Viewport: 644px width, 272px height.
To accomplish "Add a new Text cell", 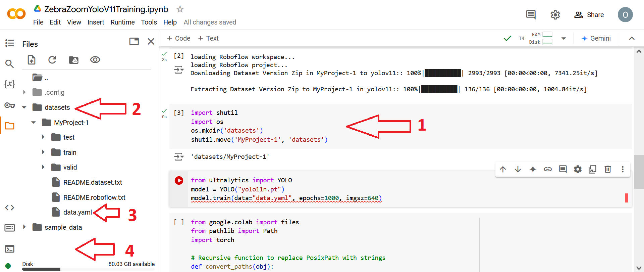I will (x=208, y=38).
